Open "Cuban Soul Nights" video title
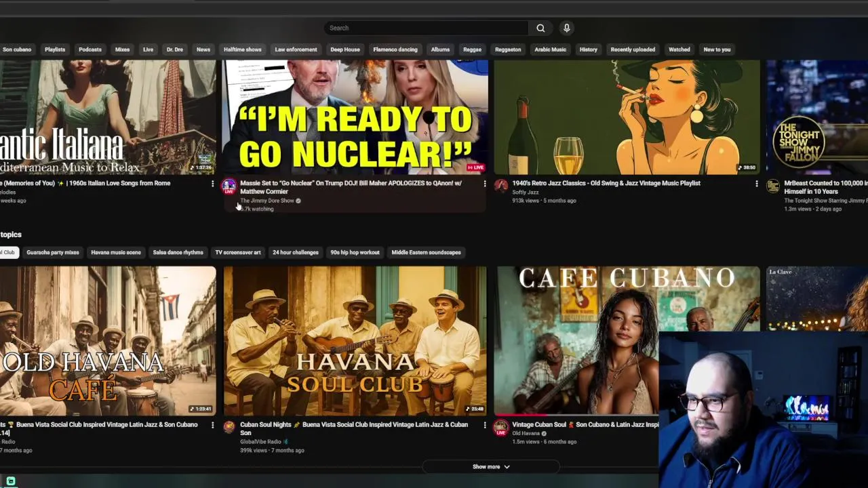 coord(354,428)
